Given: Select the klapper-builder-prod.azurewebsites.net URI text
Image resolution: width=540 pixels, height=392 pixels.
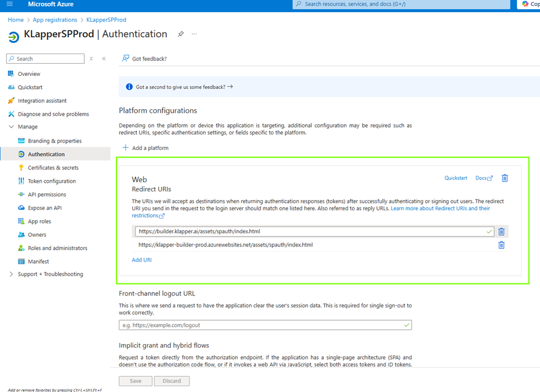Looking at the screenshot, I should (x=226, y=245).
